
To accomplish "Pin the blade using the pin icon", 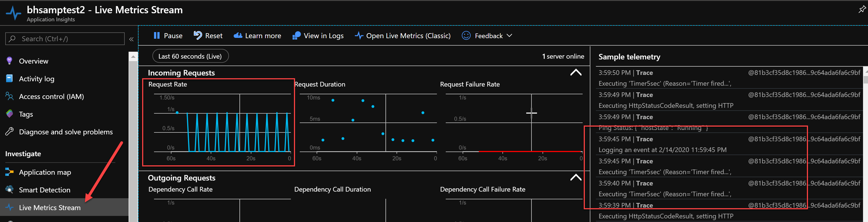I will [x=862, y=9].
